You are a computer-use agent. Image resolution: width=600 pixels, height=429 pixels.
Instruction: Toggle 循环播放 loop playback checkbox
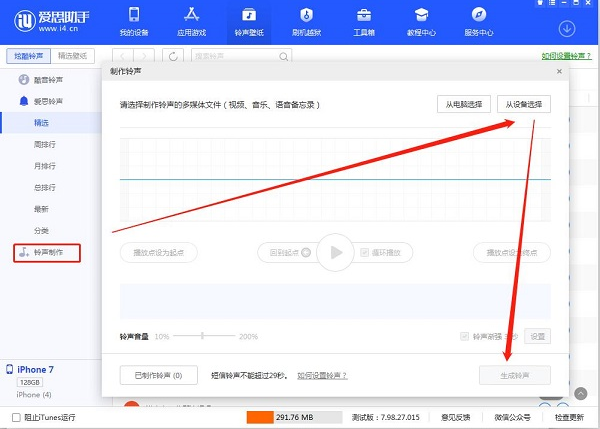[364, 252]
